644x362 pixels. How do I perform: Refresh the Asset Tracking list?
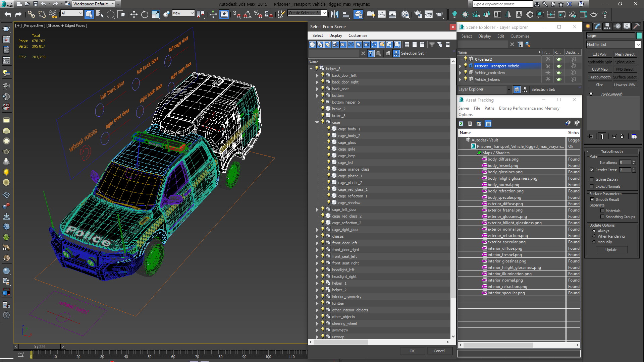[x=461, y=124]
